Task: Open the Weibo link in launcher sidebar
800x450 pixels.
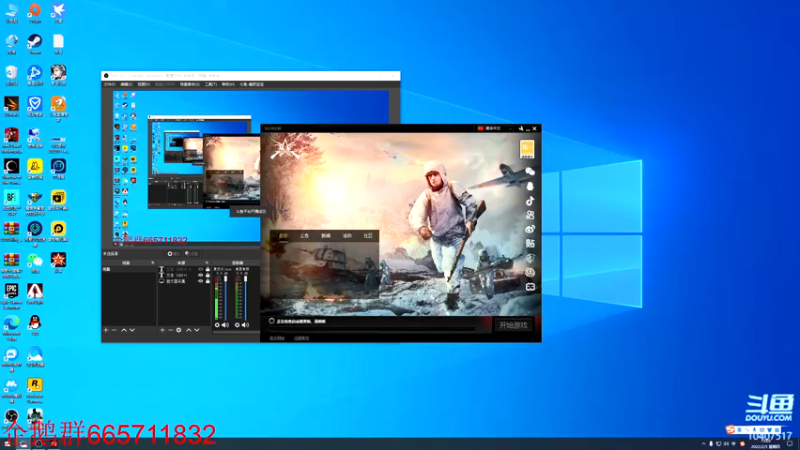Action: (530, 229)
